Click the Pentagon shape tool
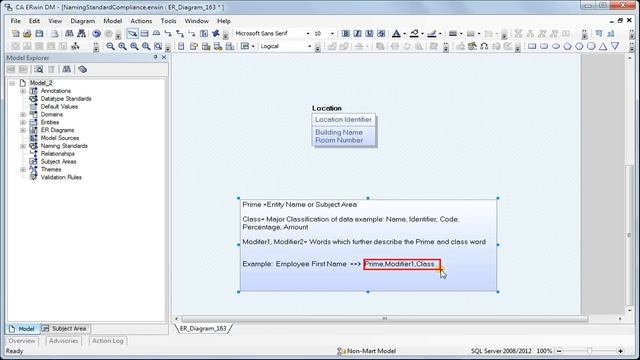Image resolution: width=640 pixels, height=360 pixels. (x=567, y=46)
